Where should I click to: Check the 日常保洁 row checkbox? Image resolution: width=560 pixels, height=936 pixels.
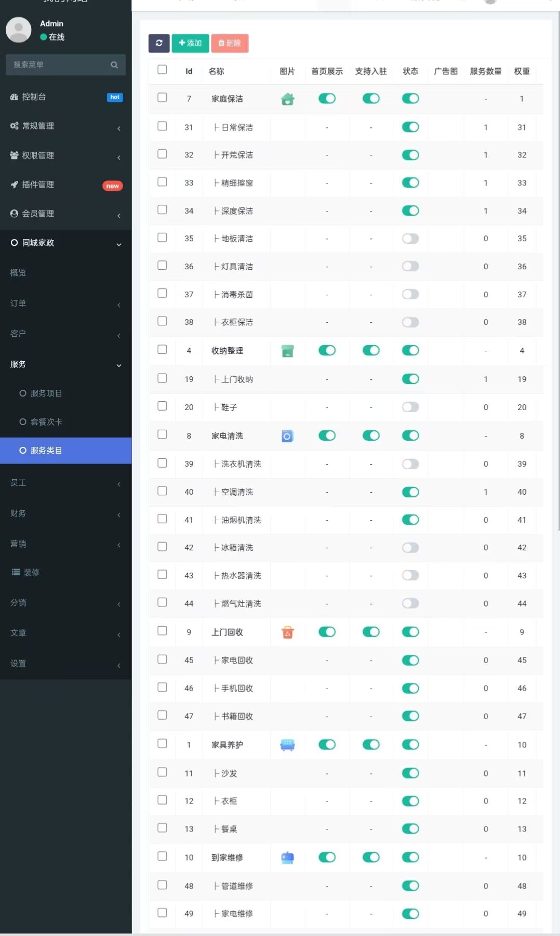(x=162, y=126)
